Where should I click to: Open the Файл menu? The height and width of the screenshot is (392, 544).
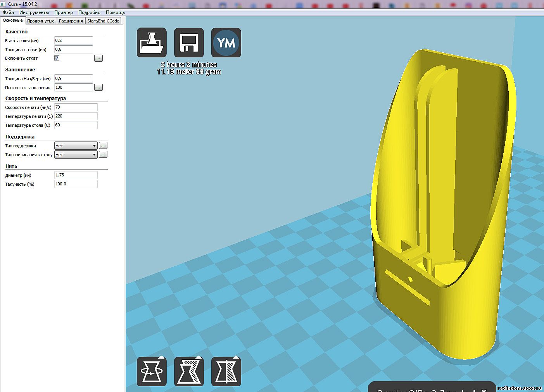(8, 12)
